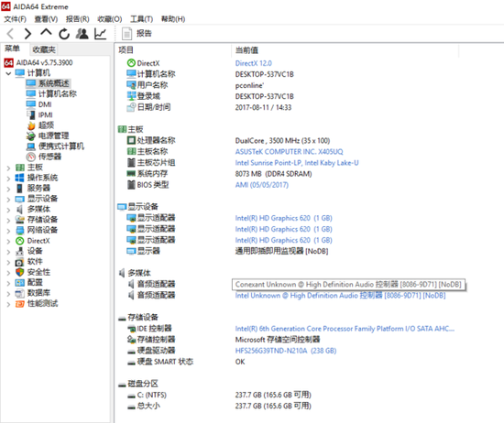
Task: Open the HFS256G39TND-N210A drive link
Action: 285,351
